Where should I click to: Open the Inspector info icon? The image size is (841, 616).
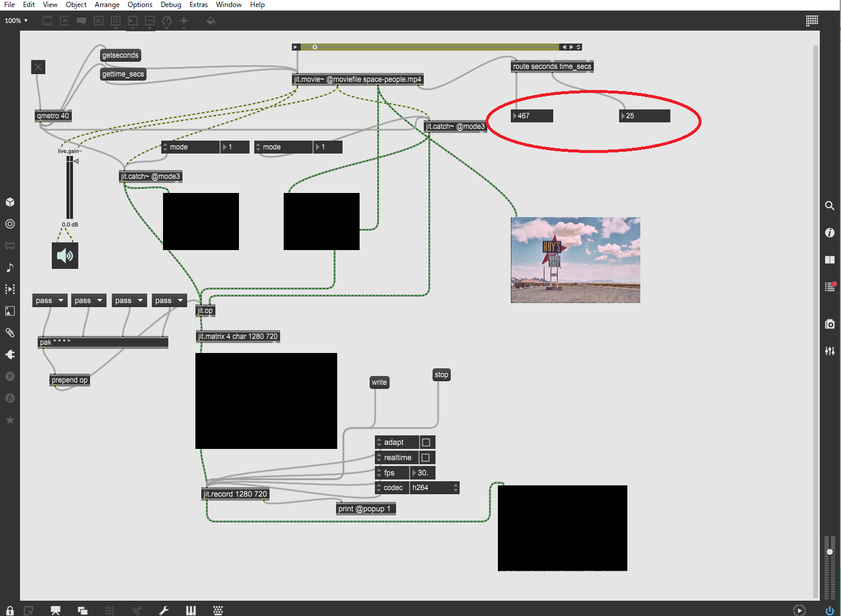tap(829, 233)
